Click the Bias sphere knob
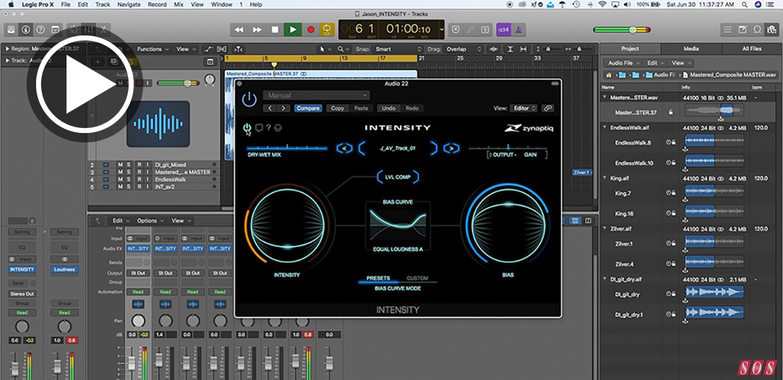 point(508,226)
